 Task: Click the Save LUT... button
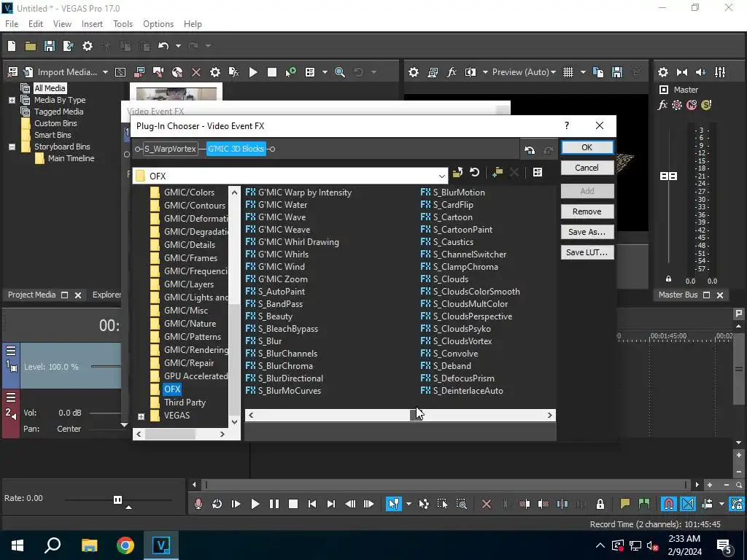pyautogui.click(x=587, y=252)
